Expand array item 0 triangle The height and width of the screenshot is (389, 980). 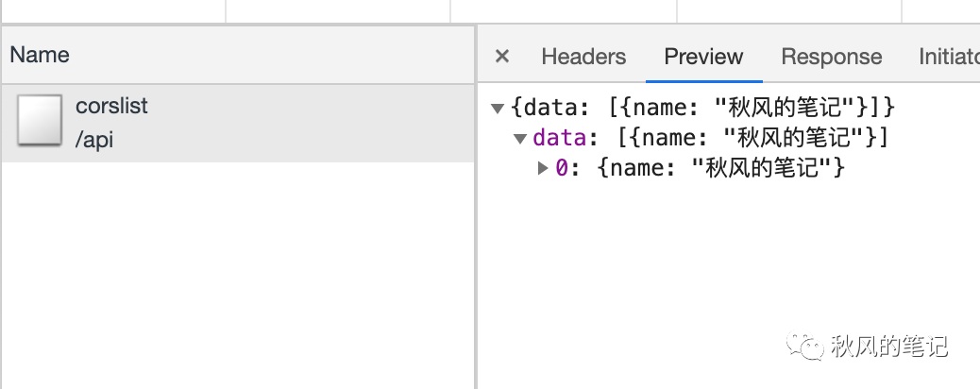[543, 168]
